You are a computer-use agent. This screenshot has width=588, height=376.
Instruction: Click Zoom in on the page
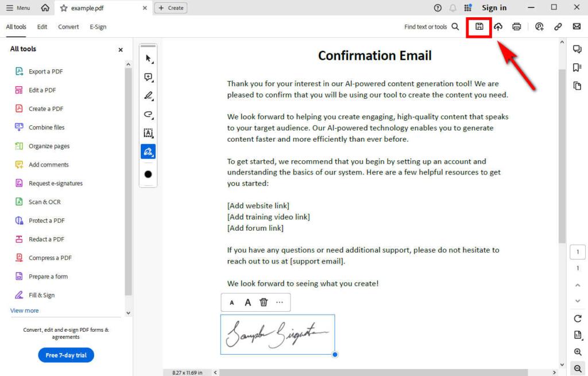[577, 352]
